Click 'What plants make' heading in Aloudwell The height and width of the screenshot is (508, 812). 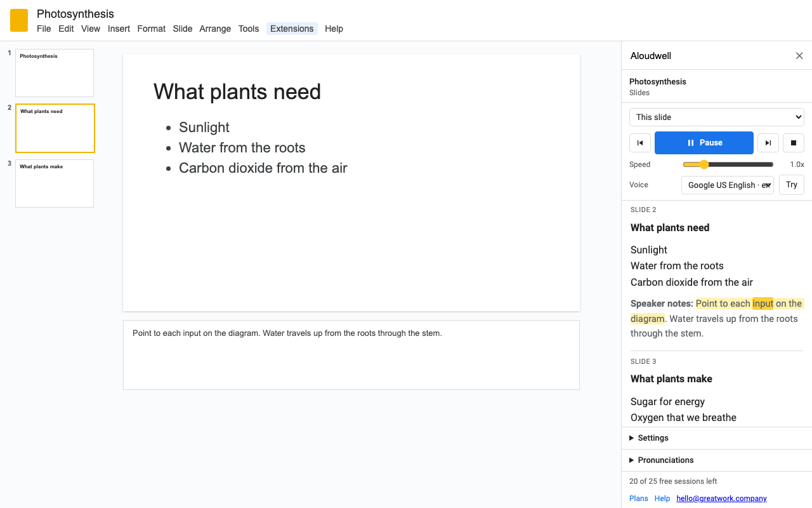pos(671,379)
